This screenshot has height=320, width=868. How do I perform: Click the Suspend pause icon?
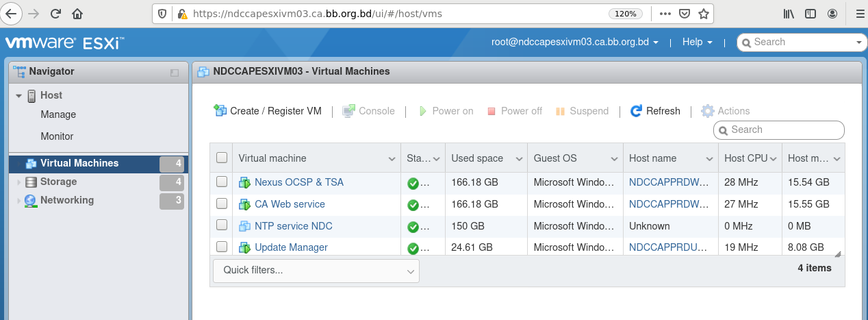(560, 111)
